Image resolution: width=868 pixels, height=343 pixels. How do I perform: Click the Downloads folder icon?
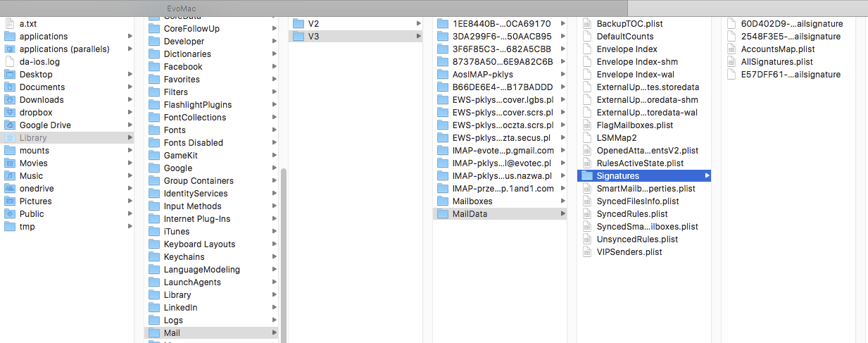click(x=10, y=100)
